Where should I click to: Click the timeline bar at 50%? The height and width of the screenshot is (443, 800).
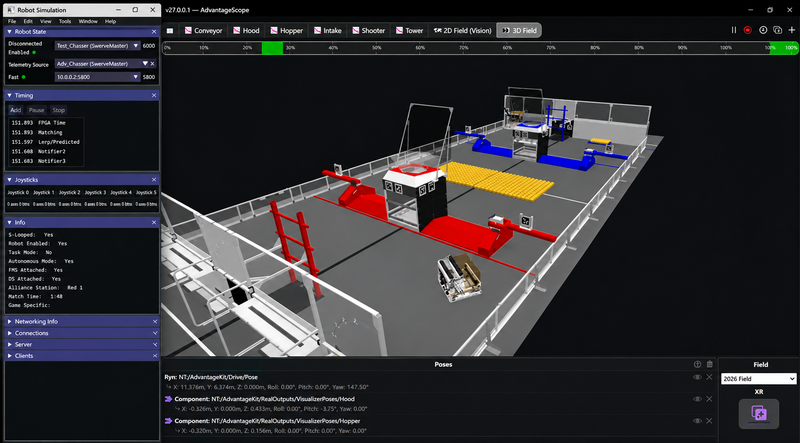377,48
